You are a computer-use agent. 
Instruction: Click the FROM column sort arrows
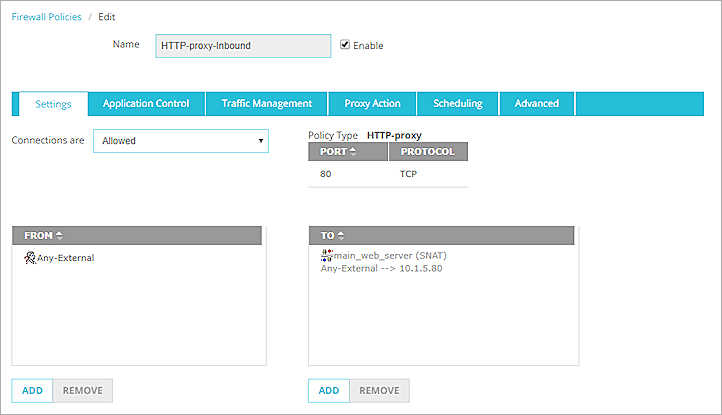pos(59,236)
